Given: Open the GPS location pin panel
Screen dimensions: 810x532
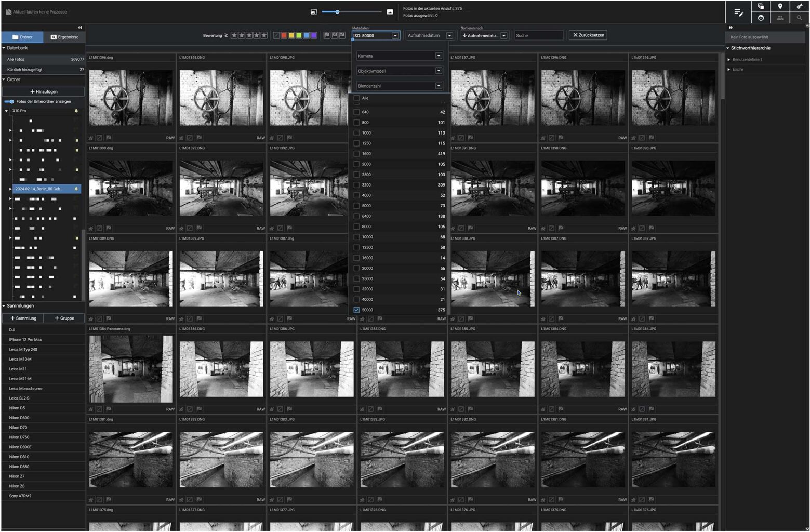Looking at the screenshot, I should tap(780, 6).
